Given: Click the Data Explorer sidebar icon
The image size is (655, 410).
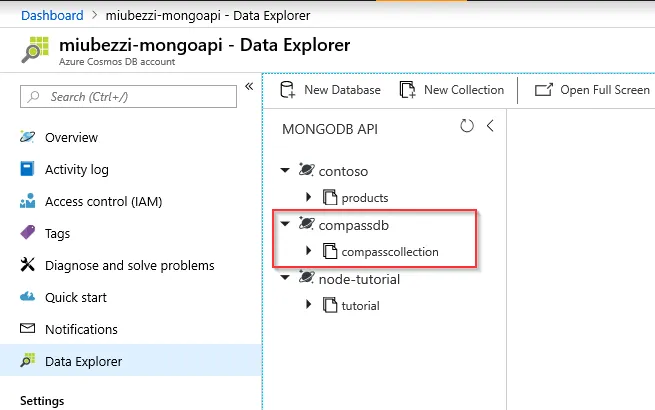Looking at the screenshot, I should [x=28, y=360].
